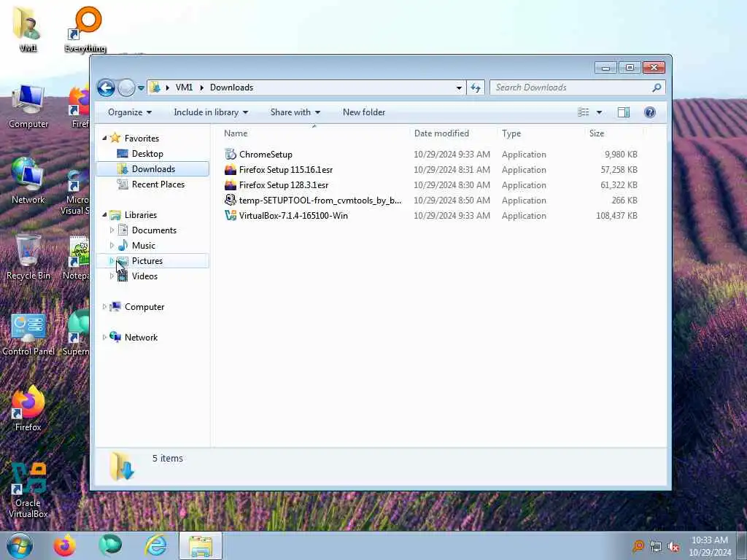This screenshot has height=560, width=747.
Task: Sort files by Date modified column header
Action: coord(452,133)
